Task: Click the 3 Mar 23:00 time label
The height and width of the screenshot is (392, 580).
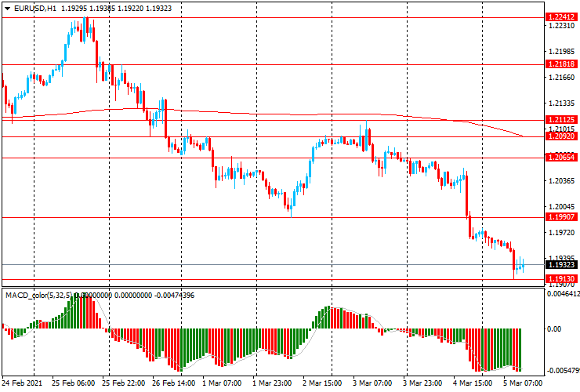Action: (422, 383)
